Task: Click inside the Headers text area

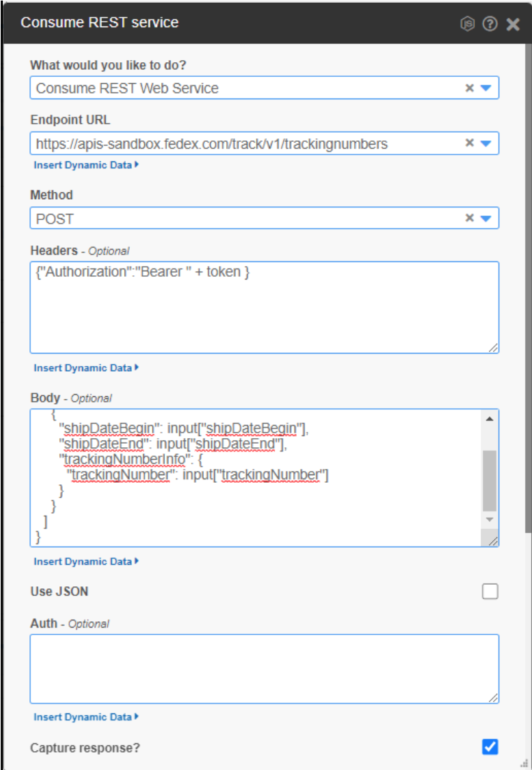Action: pyautogui.click(x=265, y=307)
